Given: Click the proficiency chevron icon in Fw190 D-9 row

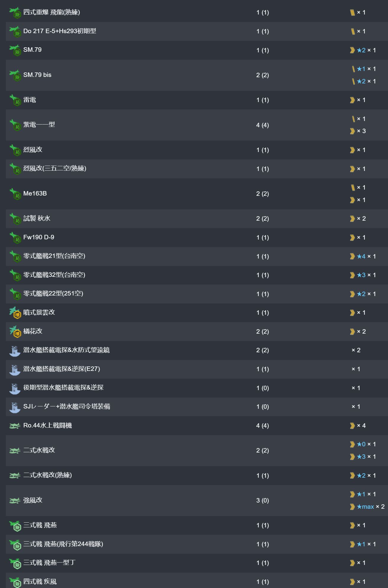Looking at the screenshot, I should [352, 238].
